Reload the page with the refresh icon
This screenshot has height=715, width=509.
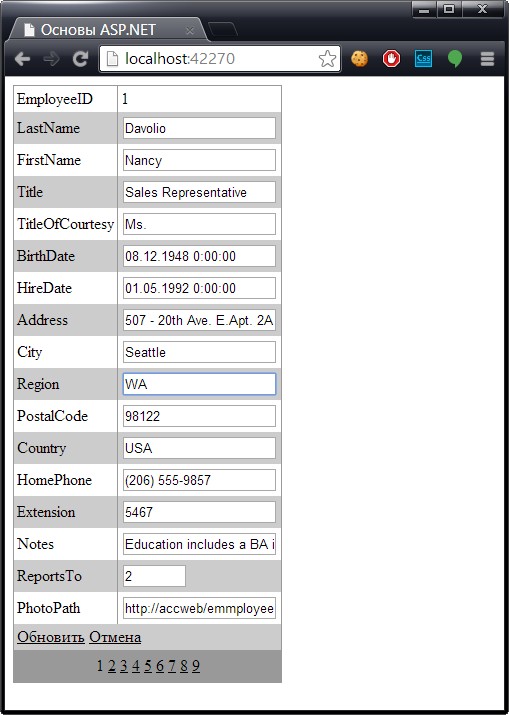[x=80, y=59]
